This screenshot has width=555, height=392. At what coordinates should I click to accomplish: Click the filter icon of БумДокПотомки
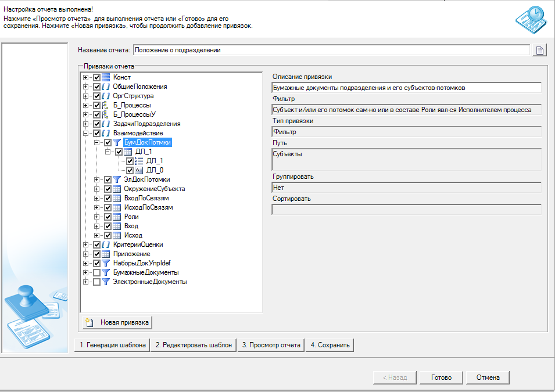tap(117, 142)
